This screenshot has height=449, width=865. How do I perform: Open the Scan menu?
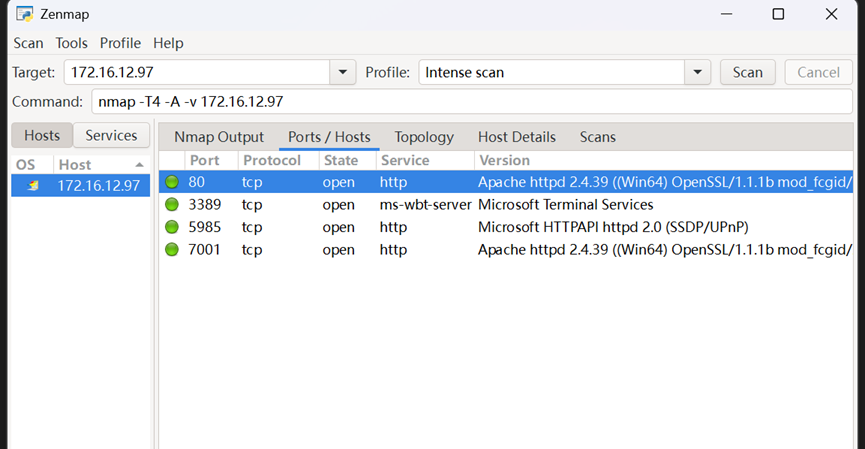point(28,43)
